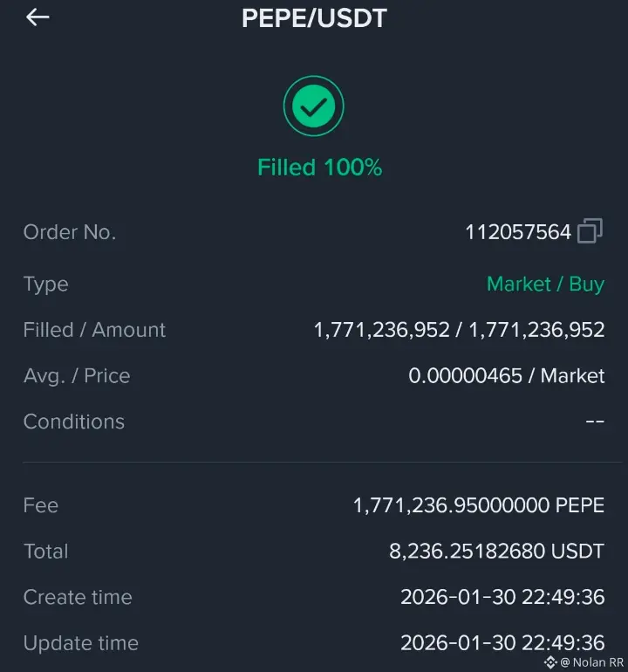Click the Conditions row dashes
The height and width of the screenshot is (672, 628).
pyautogui.click(x=595, y=422)
